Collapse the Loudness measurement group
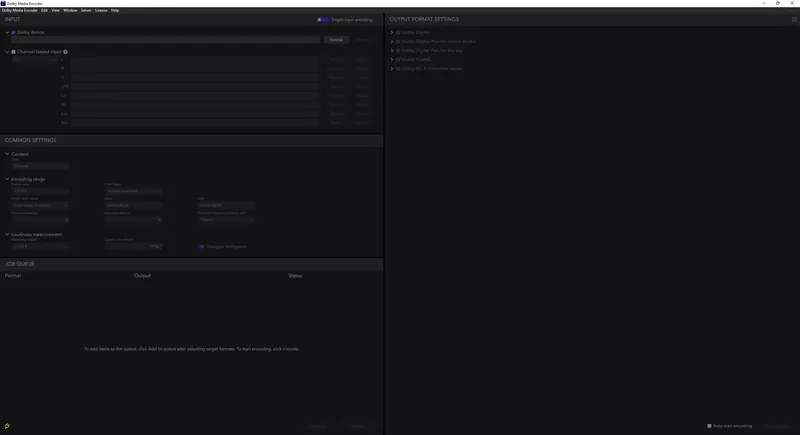The image size is (800, 435). (x=7, y=234)
